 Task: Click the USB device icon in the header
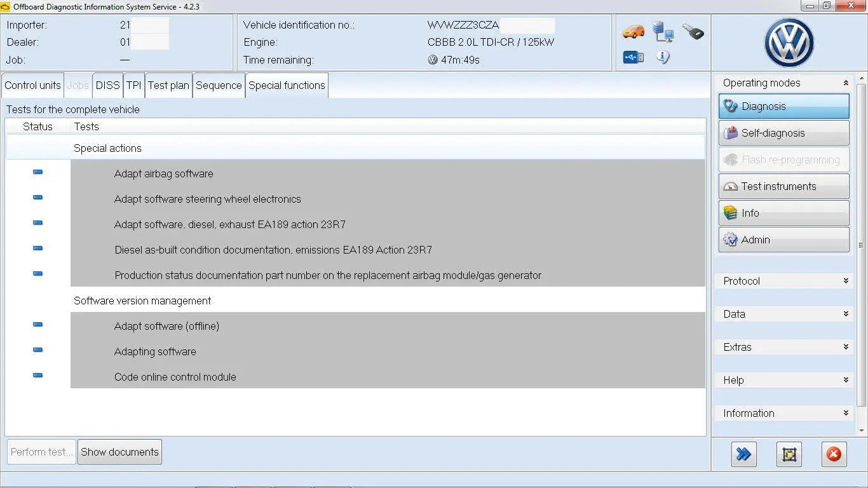click(633, 57)
